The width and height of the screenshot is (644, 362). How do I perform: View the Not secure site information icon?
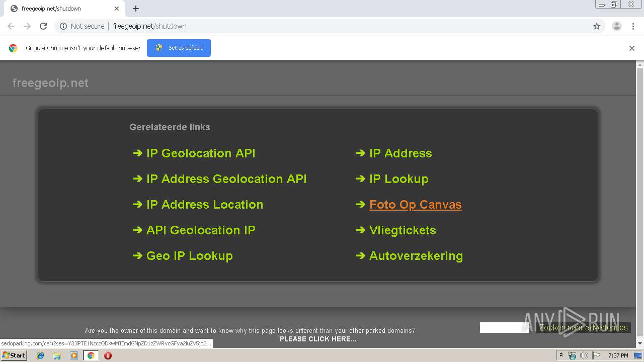click(x=63, y=26)
